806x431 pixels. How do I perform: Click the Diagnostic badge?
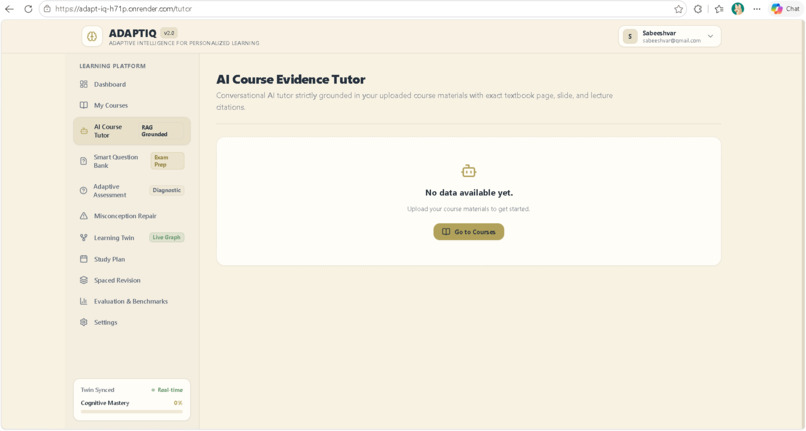tap(167, 190)
